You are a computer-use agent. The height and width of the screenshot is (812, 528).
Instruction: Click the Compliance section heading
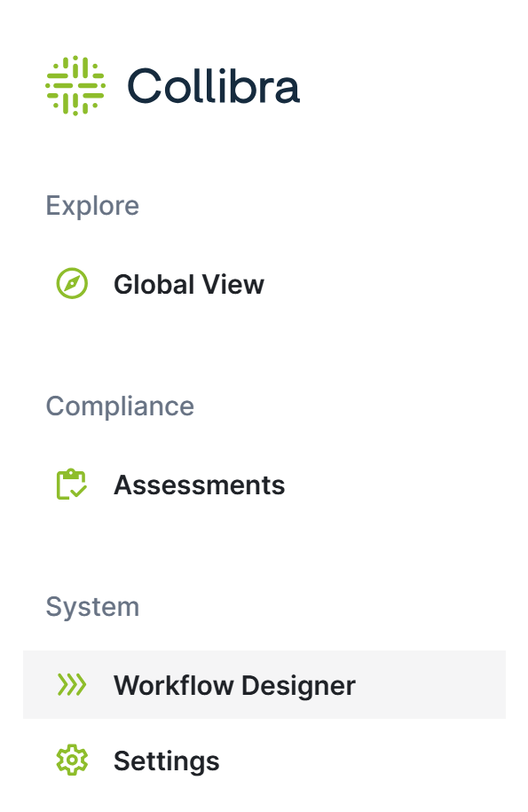120,406
